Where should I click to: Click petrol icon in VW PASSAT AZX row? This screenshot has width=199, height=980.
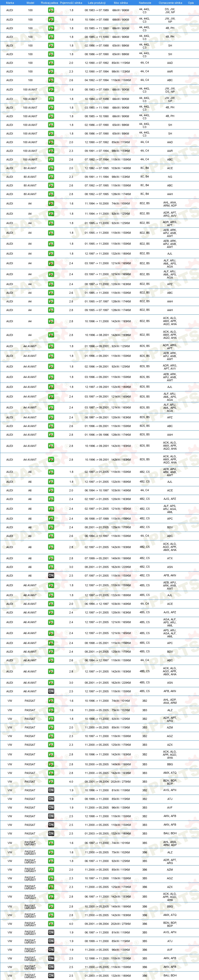point(51,745)
